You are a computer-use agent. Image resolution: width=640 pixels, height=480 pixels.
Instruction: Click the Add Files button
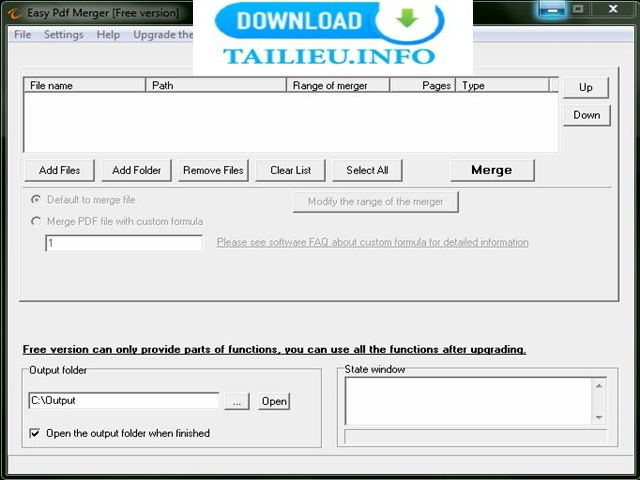point(60,170)
